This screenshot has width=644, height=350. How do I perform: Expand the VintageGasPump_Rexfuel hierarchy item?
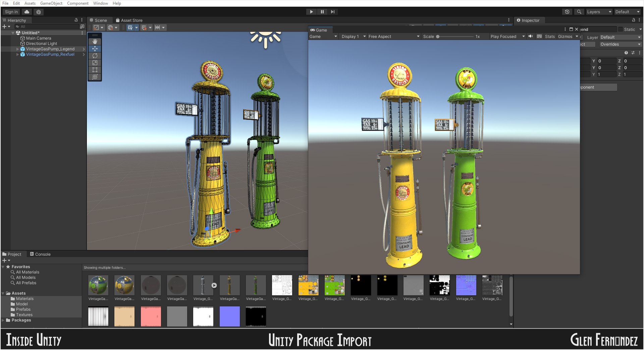coord(18,54)
